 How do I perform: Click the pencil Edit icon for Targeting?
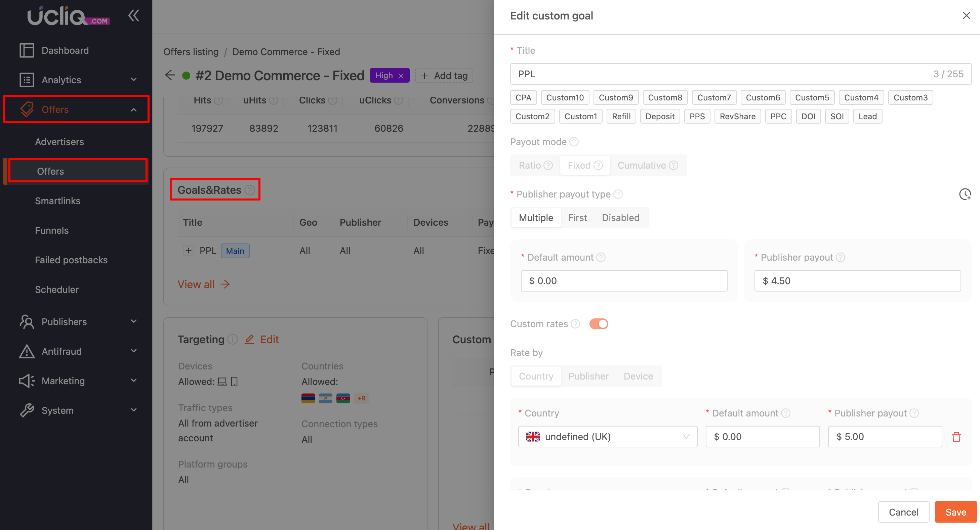click(x=249, y=339)
